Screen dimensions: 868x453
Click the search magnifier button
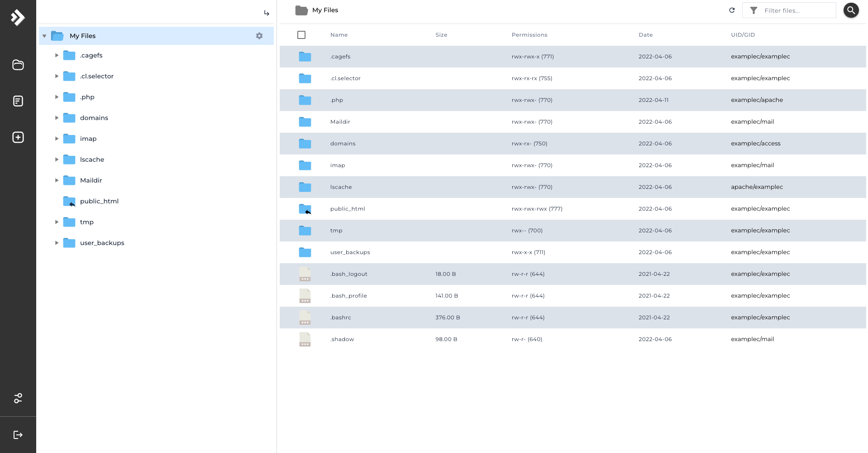pos(850,10)
